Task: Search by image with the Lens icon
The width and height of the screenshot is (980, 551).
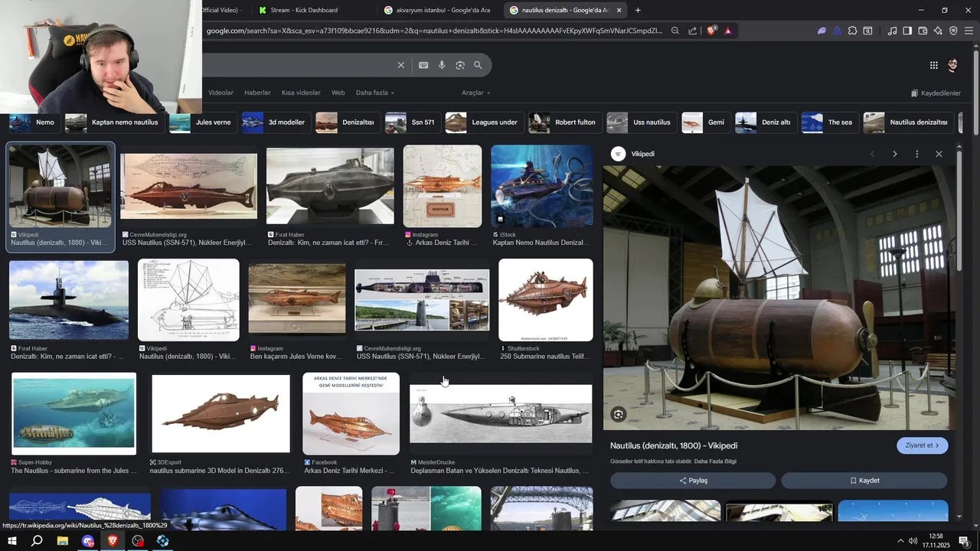Action: 460,65
